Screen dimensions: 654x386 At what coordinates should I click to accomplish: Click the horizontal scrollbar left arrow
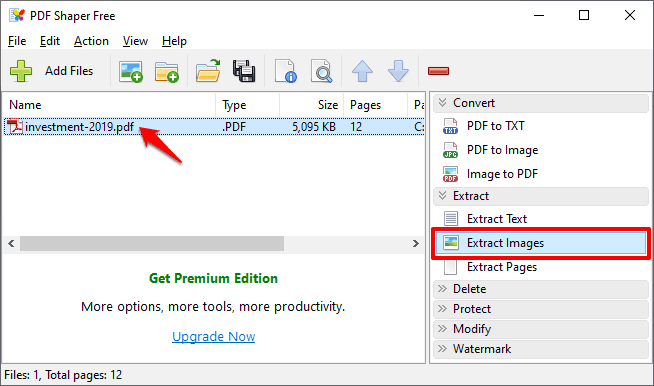(11, 244)
